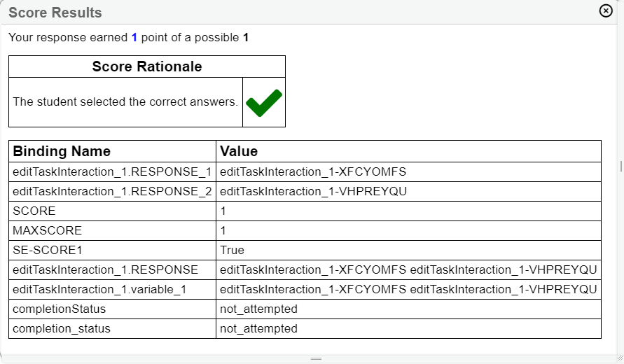Click the value editTaskInteraction_1-VHPREYQU in RESPONSE_2 row
624x364 pixels.
[x=313, y=191]
